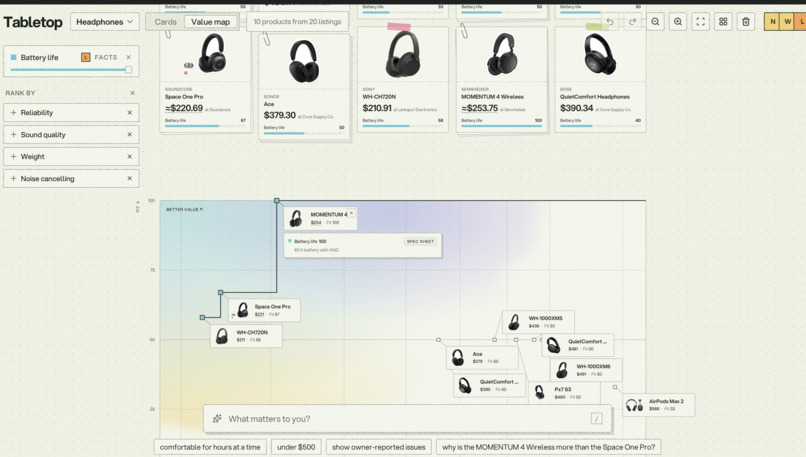
Task: Click the '$253.75' MOMENTUM 4 price
Action: pos(480,108)
